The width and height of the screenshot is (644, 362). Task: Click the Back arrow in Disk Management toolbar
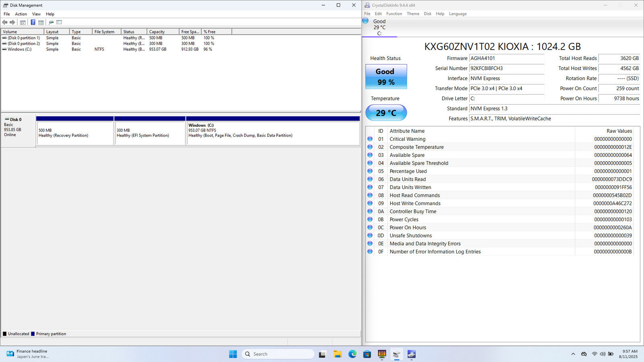[5, 23]
